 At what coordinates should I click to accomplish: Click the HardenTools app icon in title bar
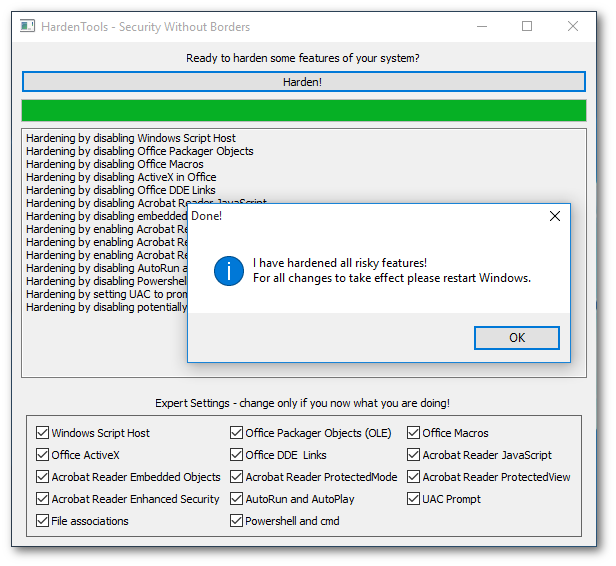pyautogui.click(x=28, y=26)
